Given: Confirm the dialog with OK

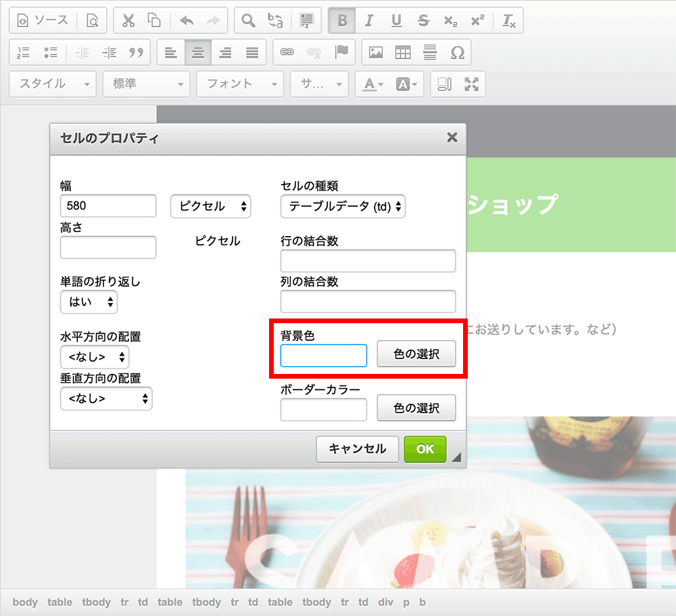Looking at the screenshot, I should pyautogui.click(x=425, y=449).
